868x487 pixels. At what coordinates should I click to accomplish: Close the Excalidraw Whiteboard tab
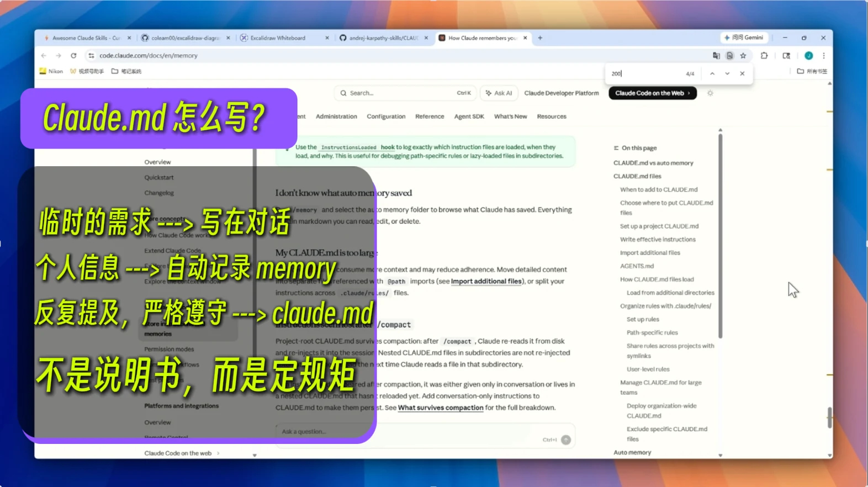[327, 38]
